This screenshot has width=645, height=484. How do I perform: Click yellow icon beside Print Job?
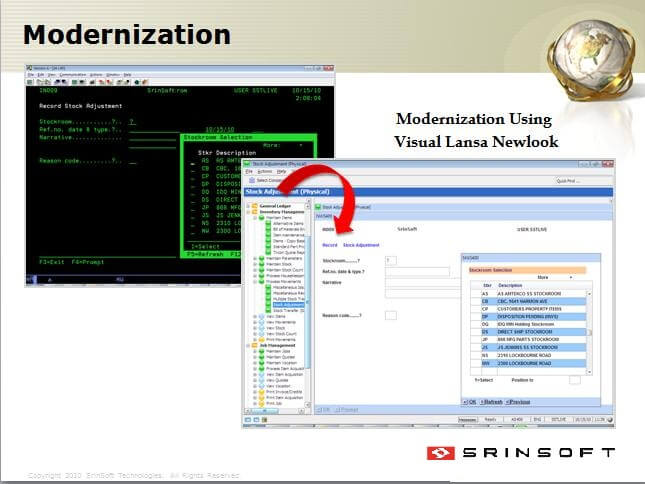(x=262, y=403)
